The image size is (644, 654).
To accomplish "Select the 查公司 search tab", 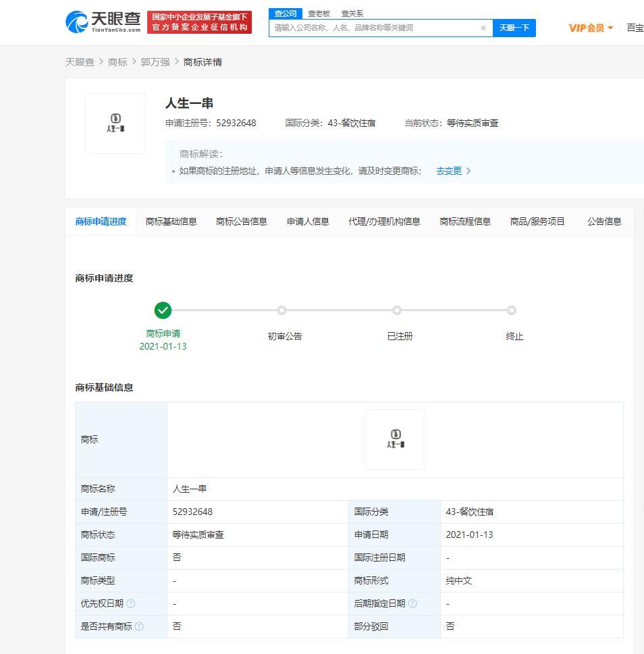I will point(286,13).
